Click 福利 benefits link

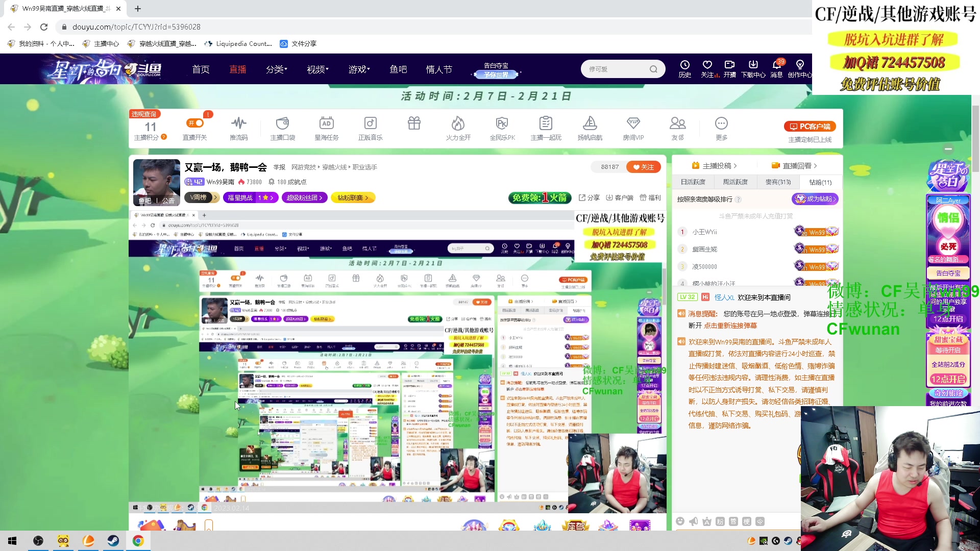(650, 197)
